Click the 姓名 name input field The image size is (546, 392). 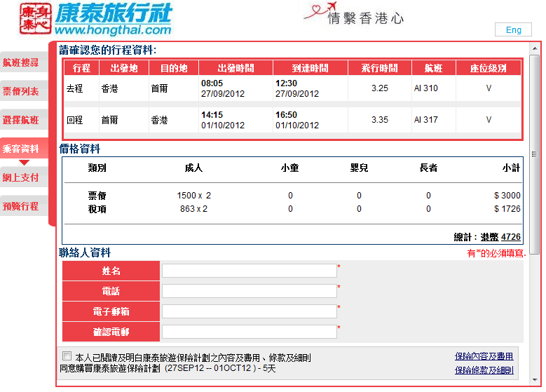[x=249, y=271]
